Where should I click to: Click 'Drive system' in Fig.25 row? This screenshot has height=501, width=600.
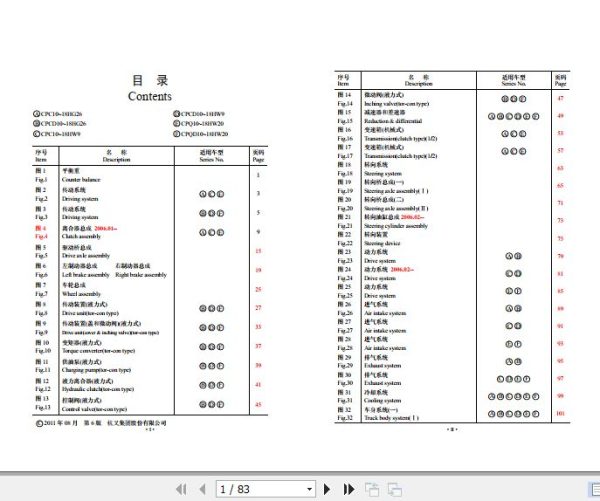click(380, 295)
